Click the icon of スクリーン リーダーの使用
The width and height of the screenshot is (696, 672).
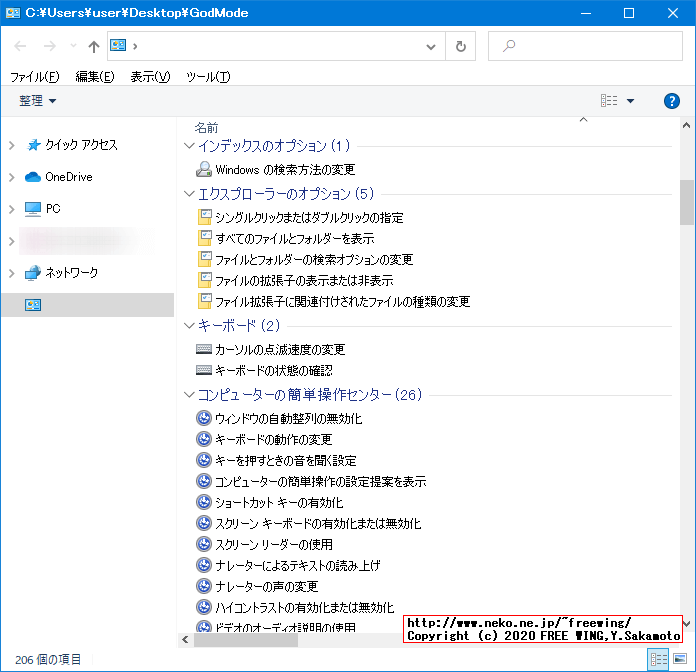(204, 544)
